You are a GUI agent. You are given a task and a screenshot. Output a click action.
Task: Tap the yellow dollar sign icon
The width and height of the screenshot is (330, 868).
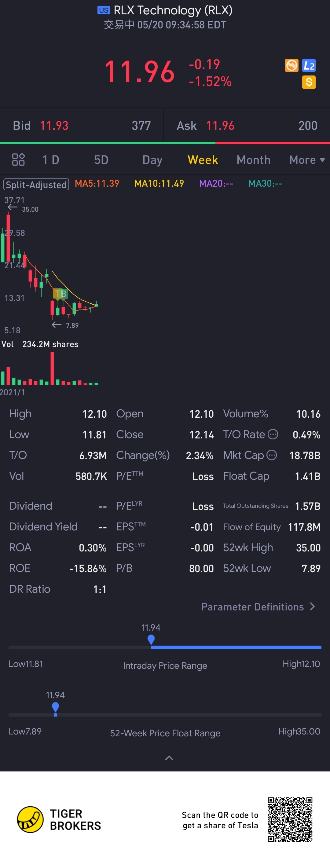tap(309, 82)
